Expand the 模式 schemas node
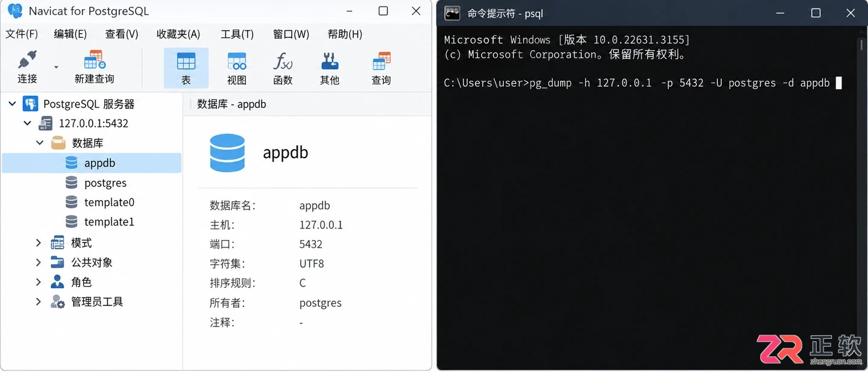Screen dimensions: 868x372 (39, 242)
